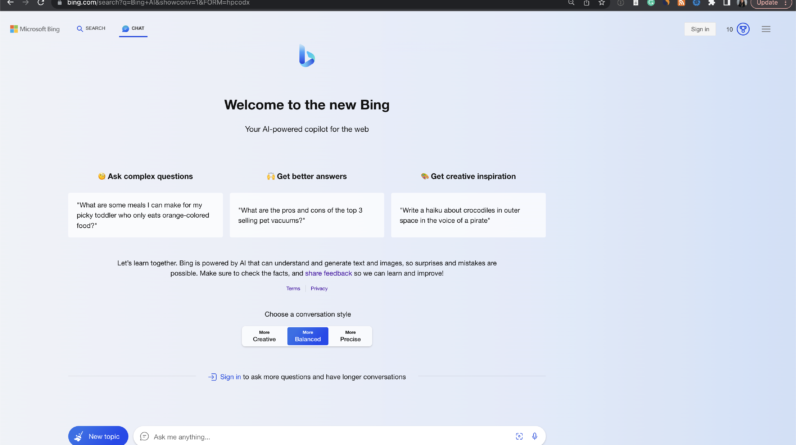The height and width of the screenshot is (445, 796).
Task: Choose More Precise conversation style
Action: 350,336
